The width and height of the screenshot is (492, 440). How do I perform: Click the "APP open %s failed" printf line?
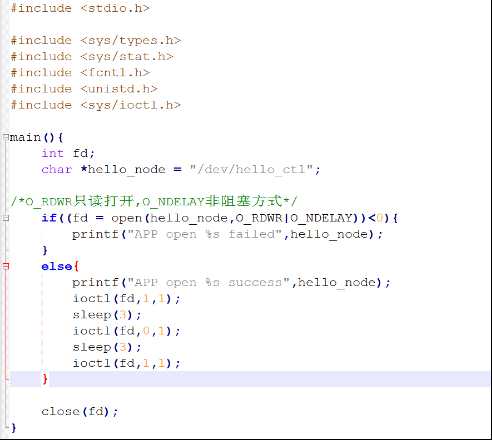click(227, 234)
